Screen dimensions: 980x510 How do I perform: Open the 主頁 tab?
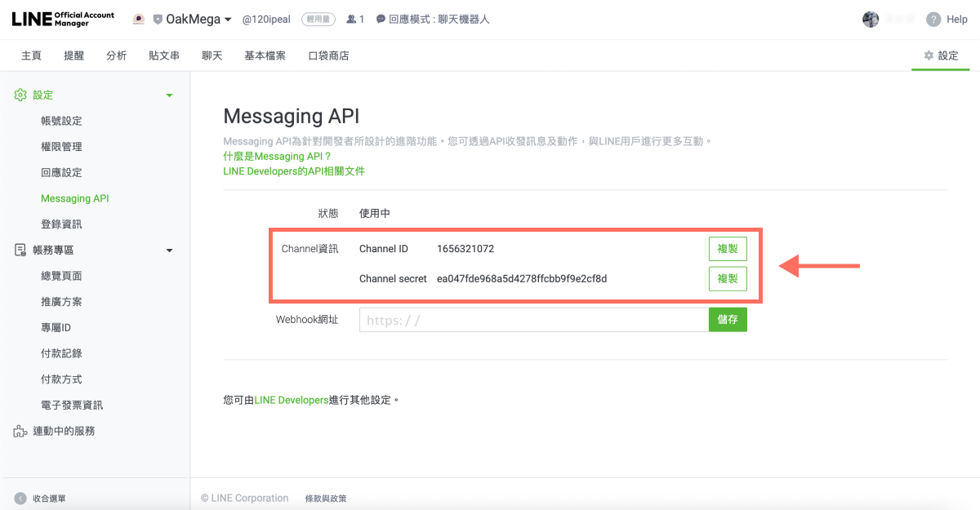(31, 55)
